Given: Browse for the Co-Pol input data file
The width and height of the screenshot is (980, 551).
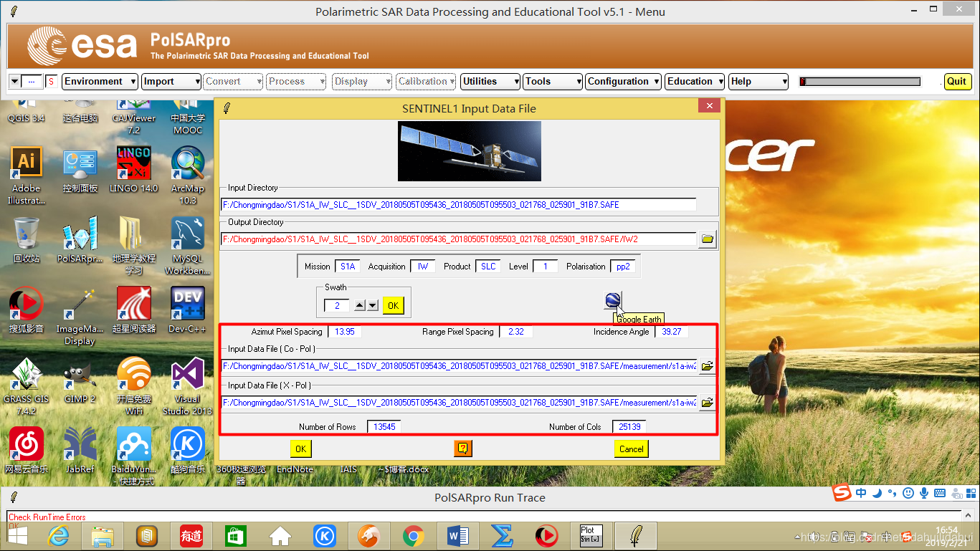Looking at the screenshot, I should tap(708, 366).
